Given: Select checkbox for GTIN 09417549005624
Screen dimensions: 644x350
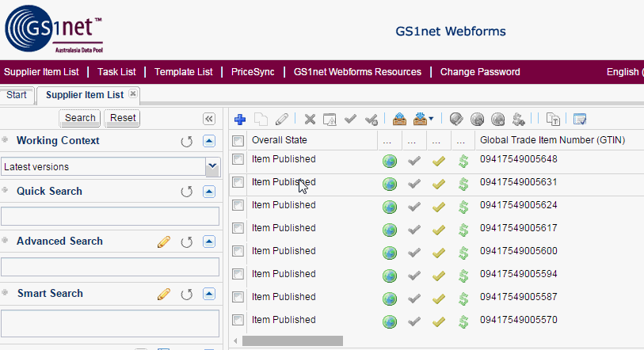Looking at the screenshot, I should coord(238,205).
